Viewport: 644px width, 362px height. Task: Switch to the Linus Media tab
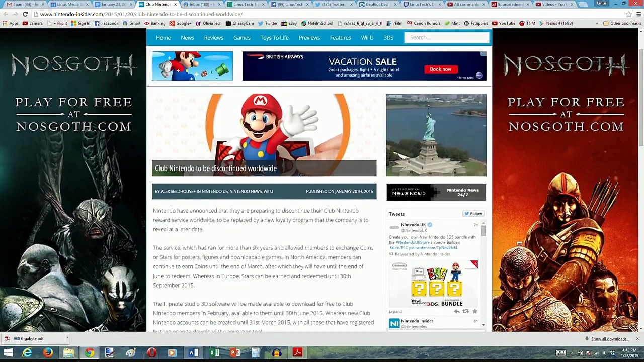[69, 5]
